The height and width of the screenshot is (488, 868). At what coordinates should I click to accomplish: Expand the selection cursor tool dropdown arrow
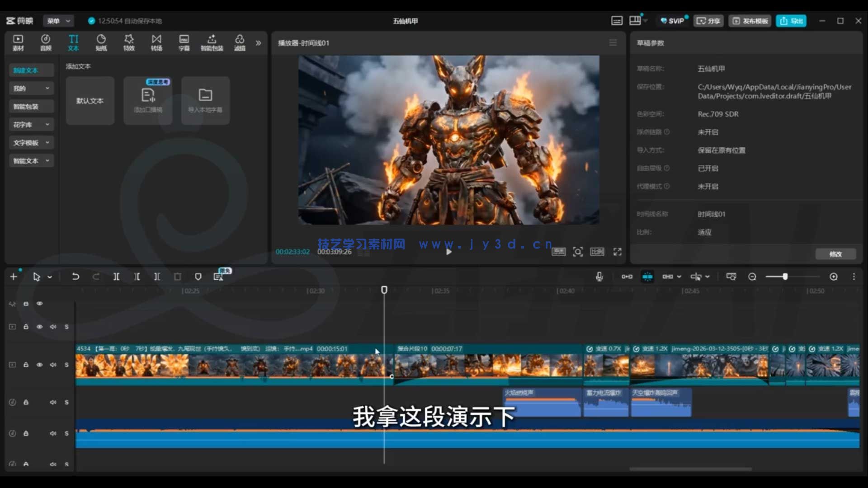pos(50,277)
